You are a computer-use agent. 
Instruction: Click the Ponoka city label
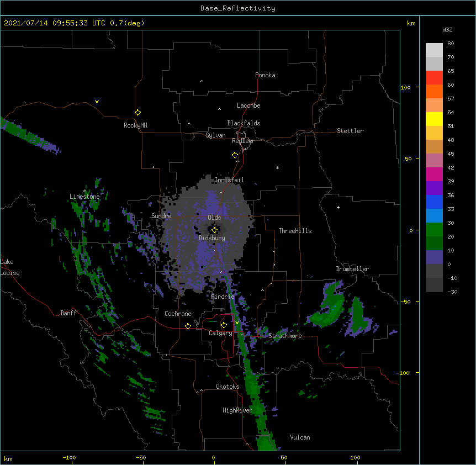tap(265, 75)
